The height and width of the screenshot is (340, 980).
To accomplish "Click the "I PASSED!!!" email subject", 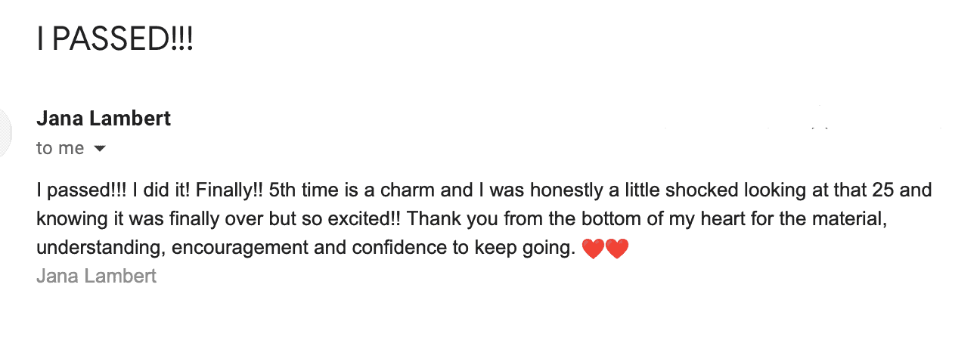I will (x=115, y=39).
